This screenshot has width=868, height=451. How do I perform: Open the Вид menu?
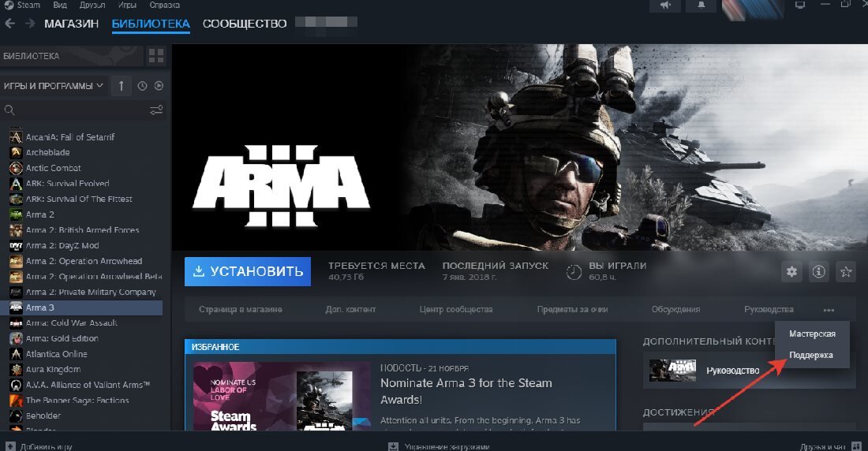click(60, 5)
